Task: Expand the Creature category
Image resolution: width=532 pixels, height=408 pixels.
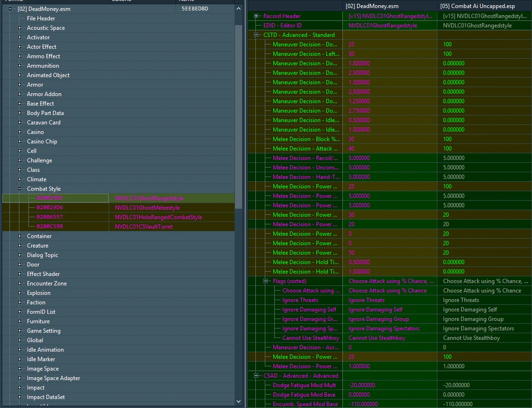Action: click(20, 245)
